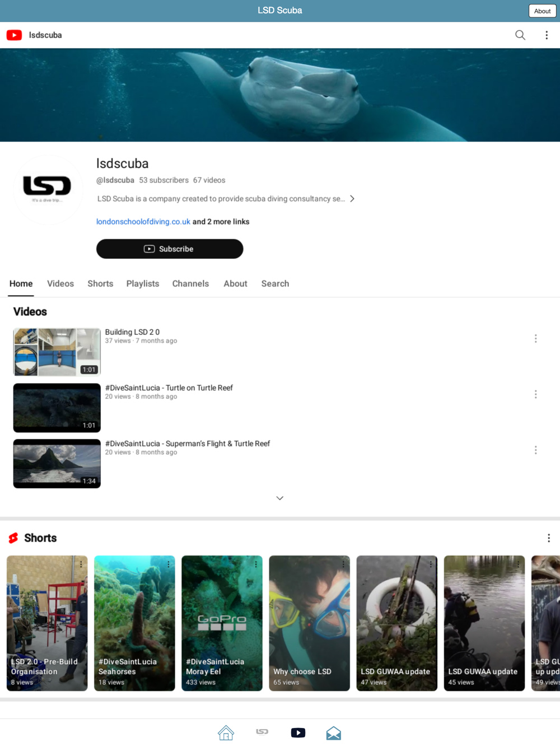Click the Shorts logo icon

13,538
